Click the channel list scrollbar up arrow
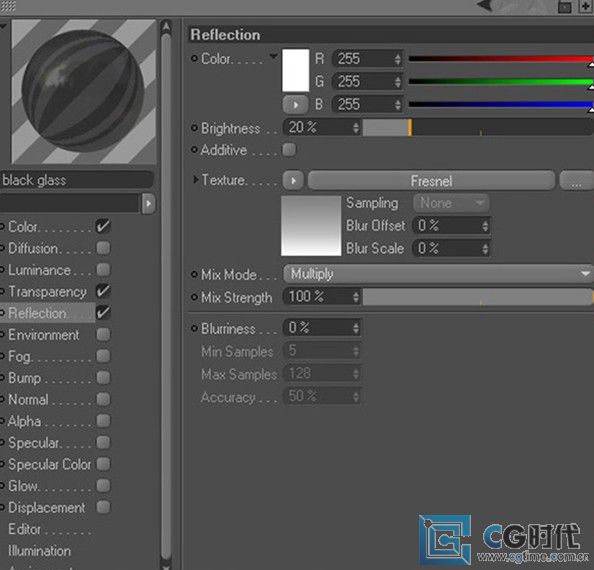The height and width of the screenshot is (570, 594). [166, 27]
